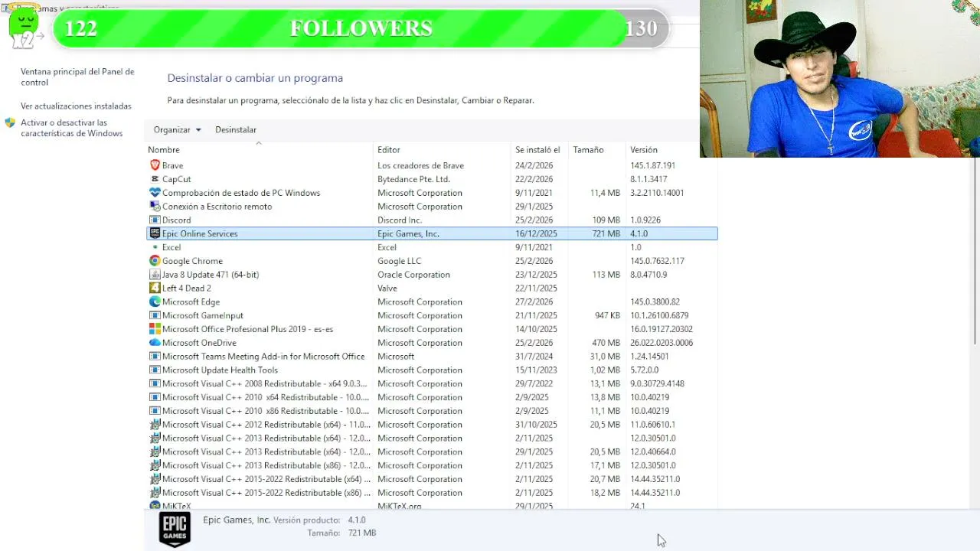Screen dimensions: 980x551
Task: Click the Visual C++ 2010 x86 icon
Action: point(155,411)
